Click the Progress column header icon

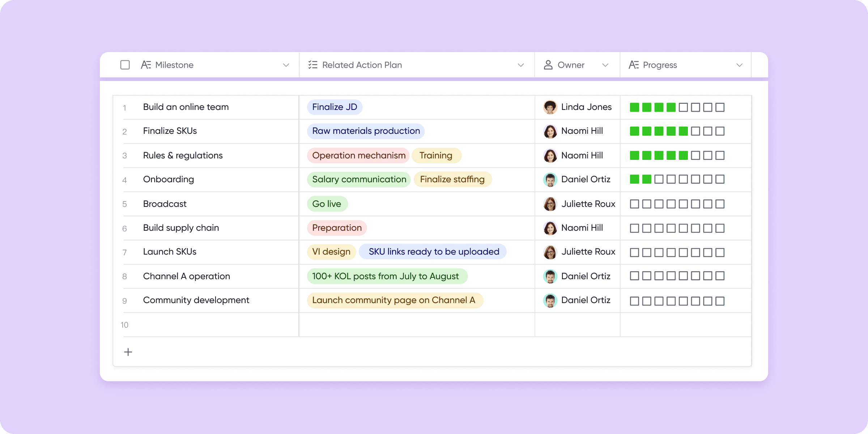pos(635,65)
